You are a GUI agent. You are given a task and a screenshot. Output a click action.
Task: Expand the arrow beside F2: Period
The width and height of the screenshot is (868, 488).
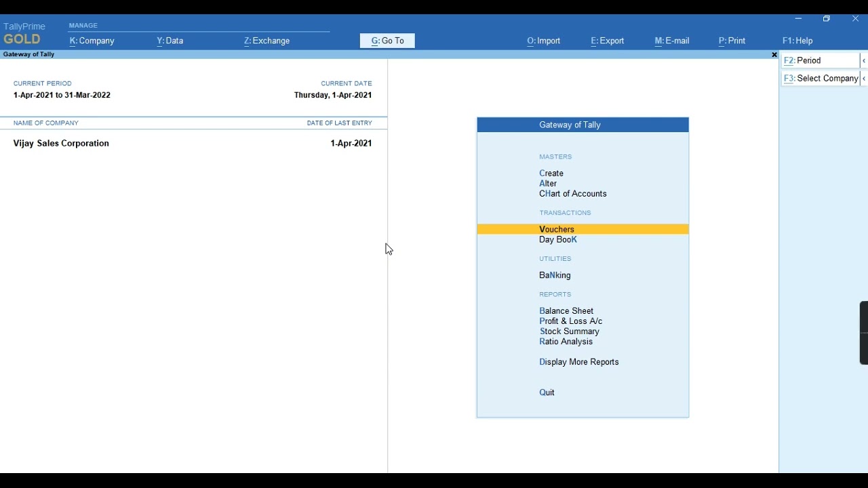[x=864, y=60]
